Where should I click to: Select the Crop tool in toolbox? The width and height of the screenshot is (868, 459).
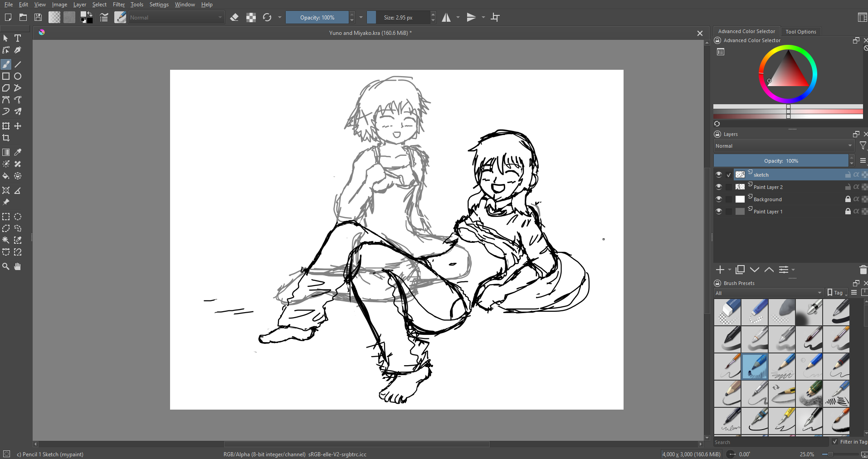[6, 138]
